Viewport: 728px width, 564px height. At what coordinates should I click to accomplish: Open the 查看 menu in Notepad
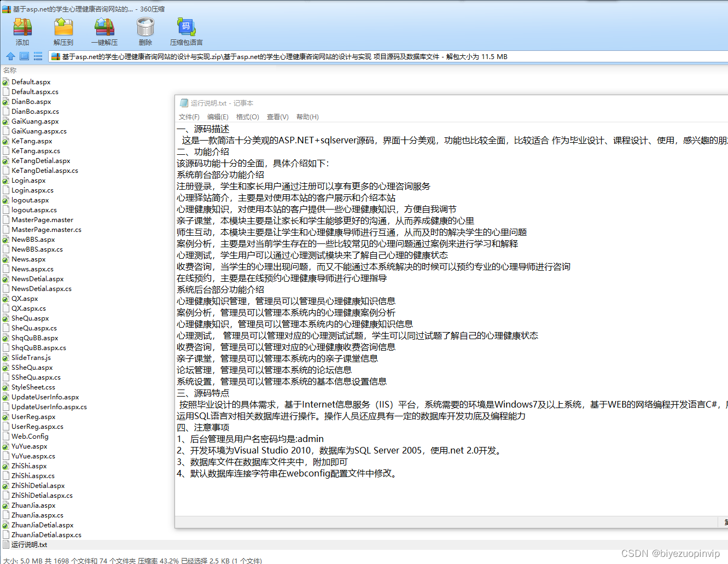pos(277,117)
